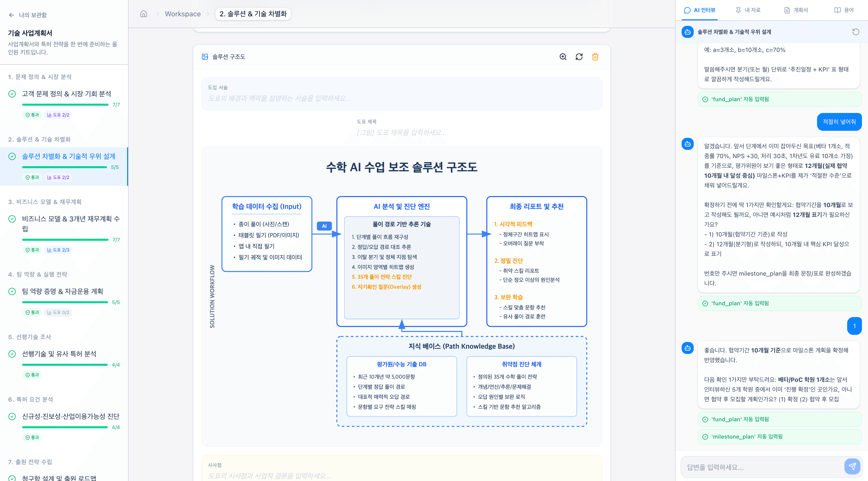
Task: Send the answer with the paper-plane button
Action: click(852, 466)
